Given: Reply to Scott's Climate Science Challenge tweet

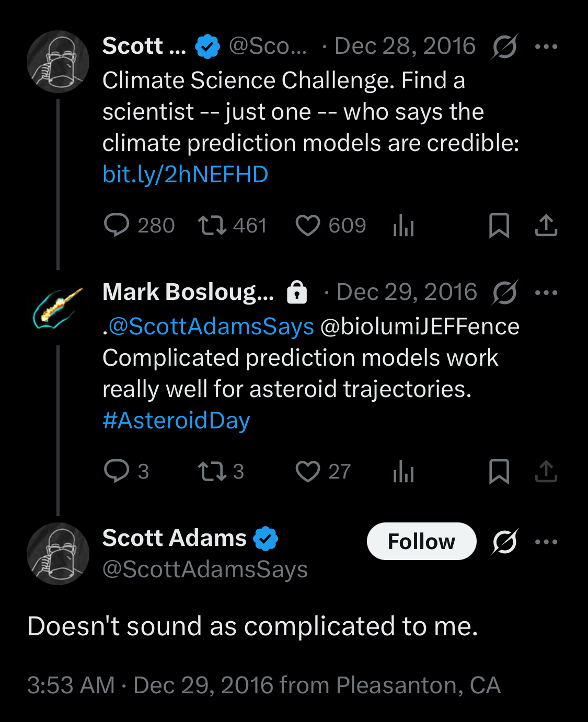Looking at the screenshot, I should [116, 226].
